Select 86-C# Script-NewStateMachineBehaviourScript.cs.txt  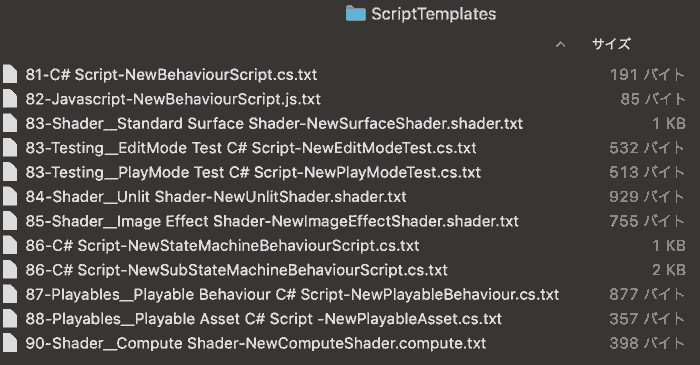pos(222,245)
